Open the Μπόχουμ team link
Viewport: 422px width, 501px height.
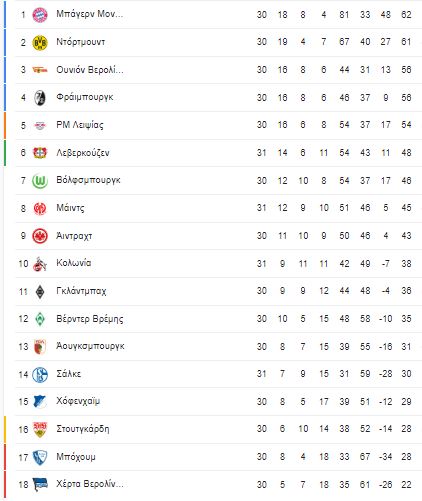tap(76, 457)
